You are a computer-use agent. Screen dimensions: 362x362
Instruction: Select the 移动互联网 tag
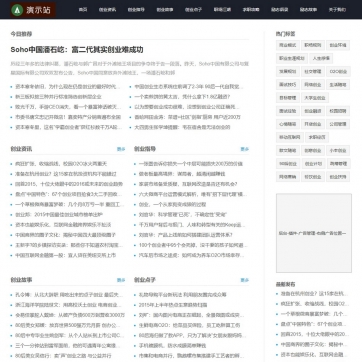click(x=290, y=137)
